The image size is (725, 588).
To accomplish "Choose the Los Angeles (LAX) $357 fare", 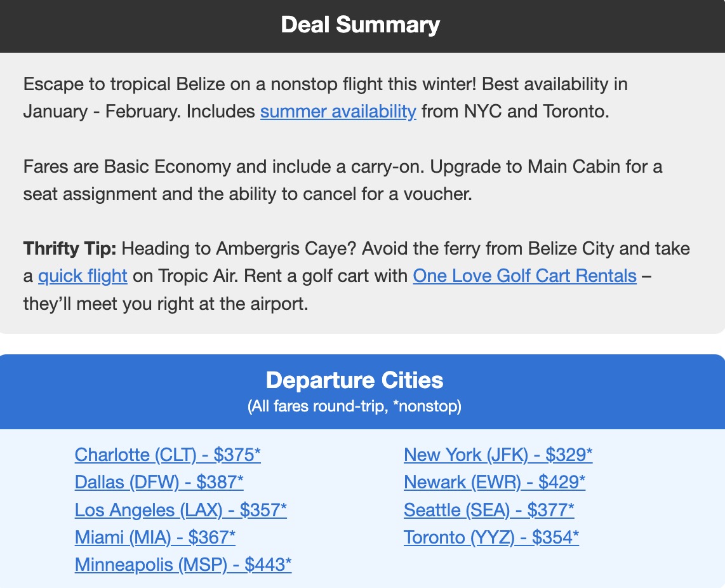I will [x=180, y=510].
